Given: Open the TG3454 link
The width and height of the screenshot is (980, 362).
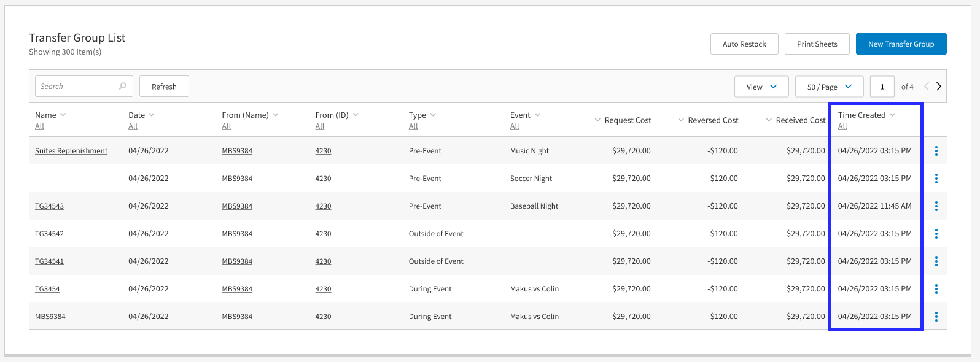Looking at the screenshot, I should tap(47, 289).
